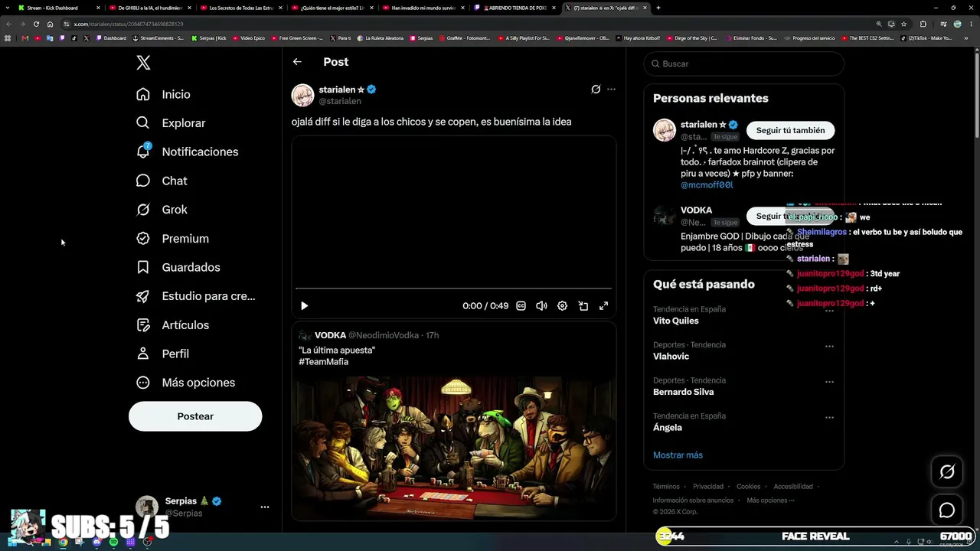Open the Bernardo Silva trend

coord(683,392)
